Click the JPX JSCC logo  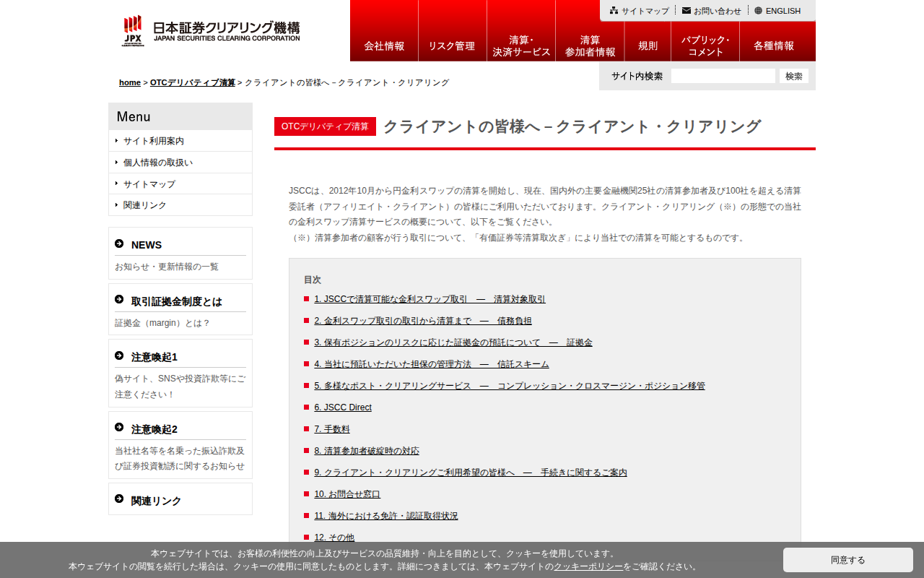pos(210,31)
